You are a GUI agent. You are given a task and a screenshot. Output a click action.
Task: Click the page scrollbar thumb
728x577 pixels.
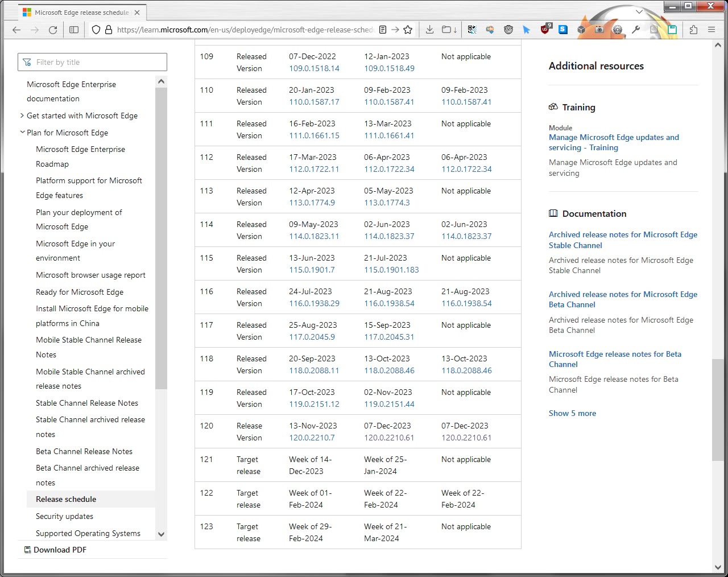[718, 410]
